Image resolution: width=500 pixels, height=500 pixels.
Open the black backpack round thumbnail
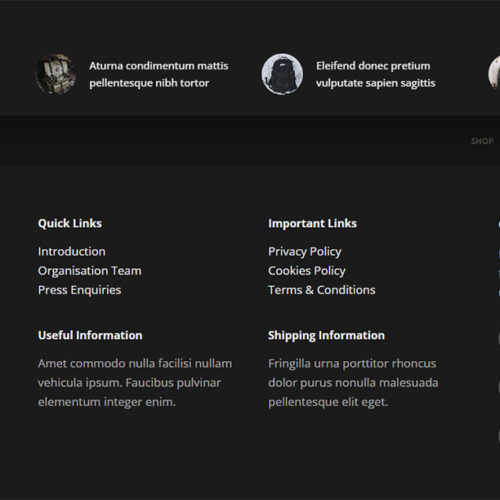click(x=282, y=74)
